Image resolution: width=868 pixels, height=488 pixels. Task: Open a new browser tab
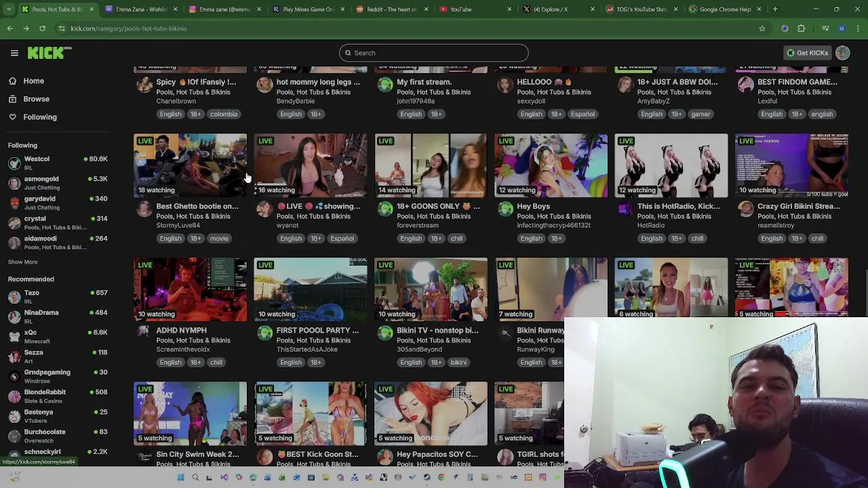[775, 9]
